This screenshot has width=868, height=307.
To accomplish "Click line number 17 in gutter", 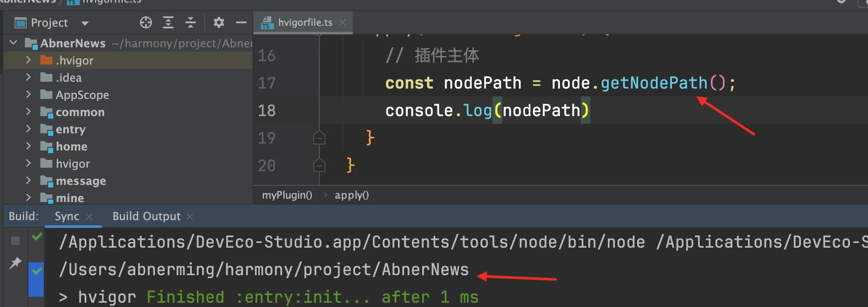I will pos(267,83).
